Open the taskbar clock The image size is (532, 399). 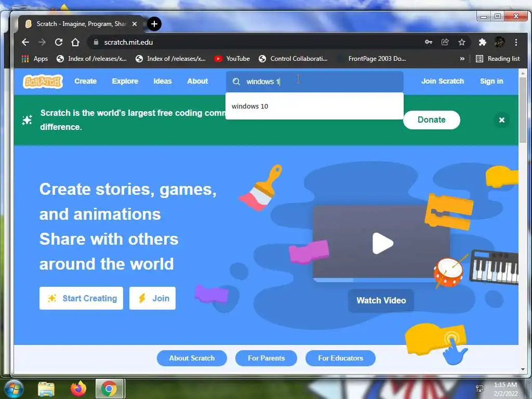click(x=506, y=389)
